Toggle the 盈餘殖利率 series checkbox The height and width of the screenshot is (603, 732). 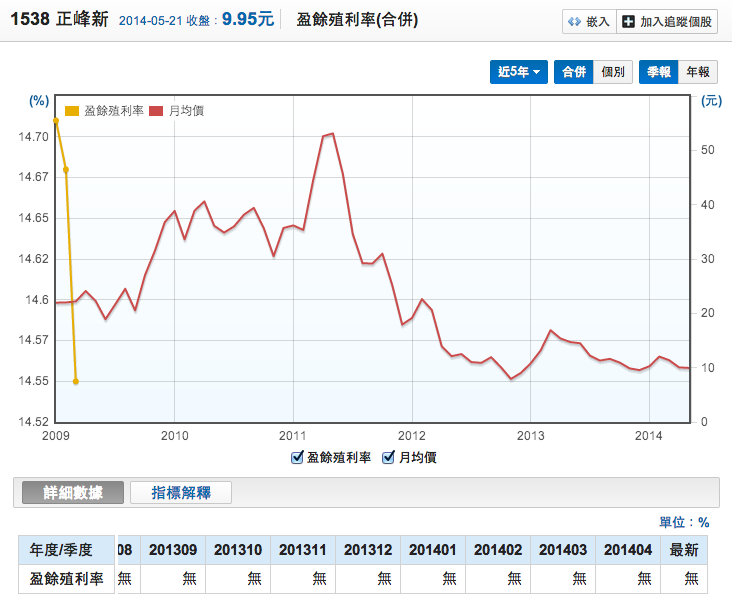point(297,457)
